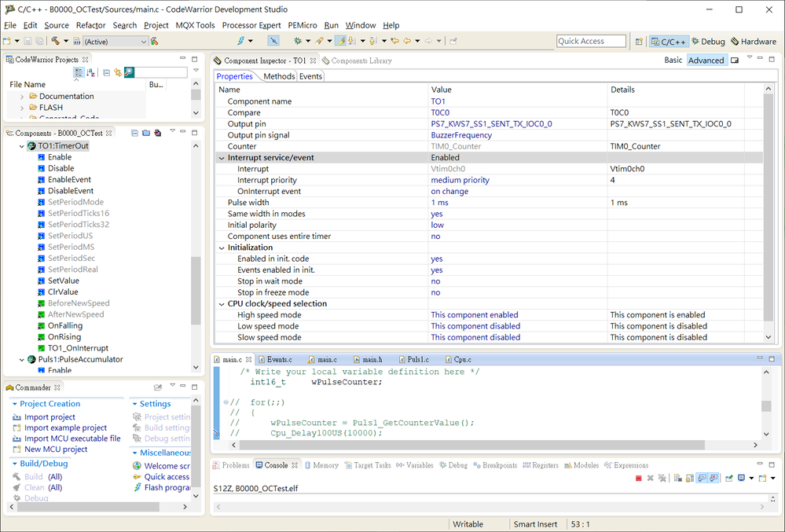The height and width of the screenshot is (532, 785).
Task: Click the Quick Access search field
Action: (x=591, y=42)
